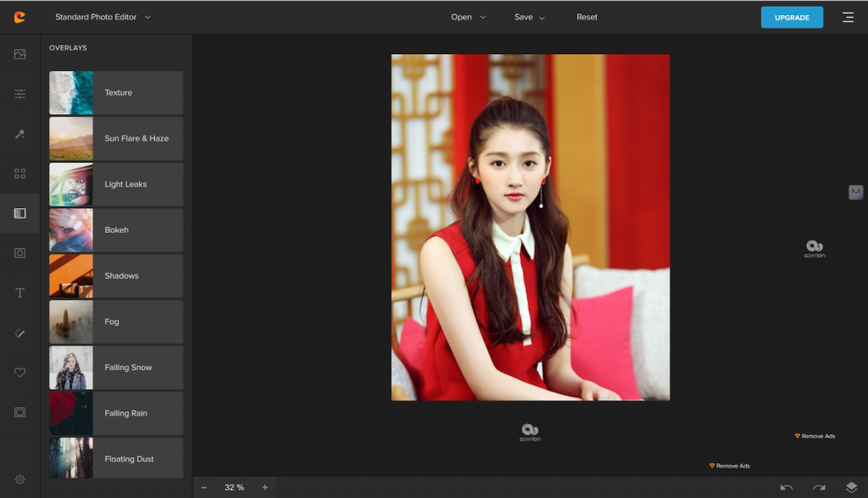Select the magic wand effects icon

(19, 134)
